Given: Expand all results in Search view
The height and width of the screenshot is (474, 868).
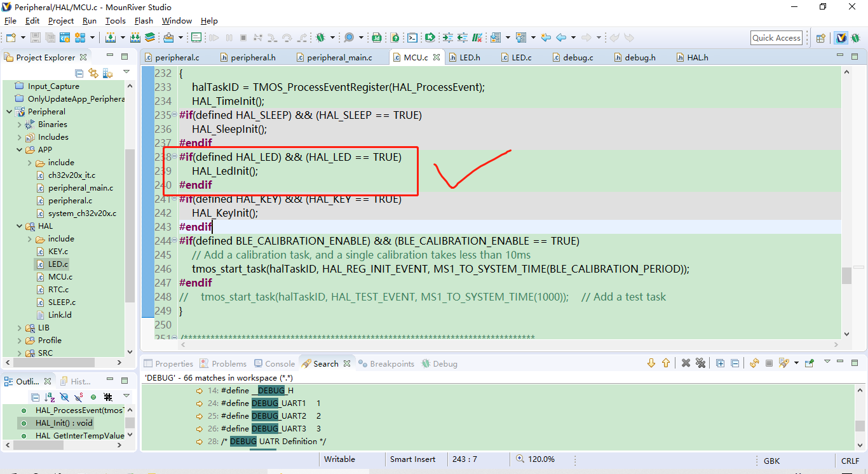Looking at the screenshot, I should point(720,363).
